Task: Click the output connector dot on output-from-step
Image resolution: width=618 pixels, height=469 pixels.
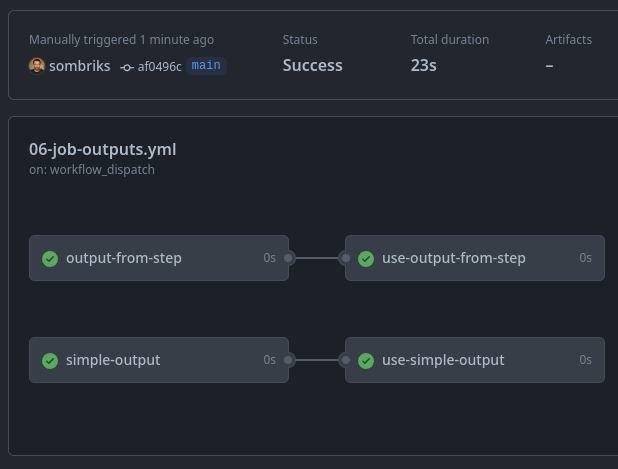Action: (x=289, y=258)
